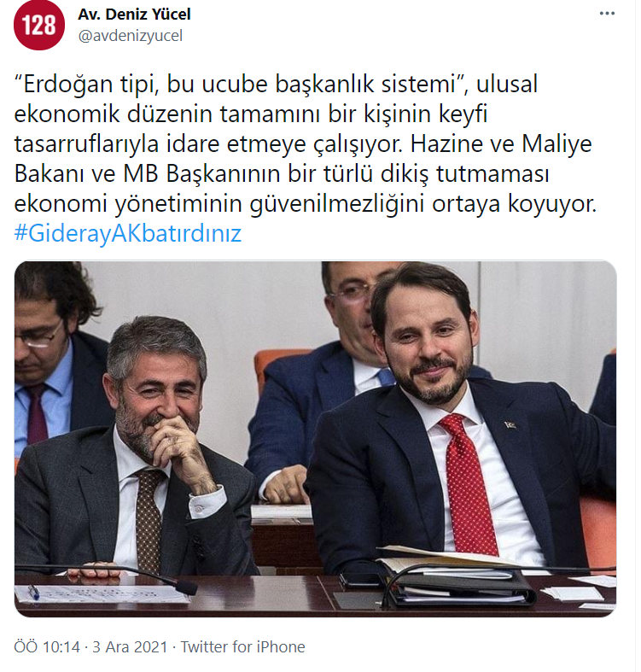Click the 3 Ara 2021 date
The width and height of the screenshot is (641, 672).
click(130, 646)
